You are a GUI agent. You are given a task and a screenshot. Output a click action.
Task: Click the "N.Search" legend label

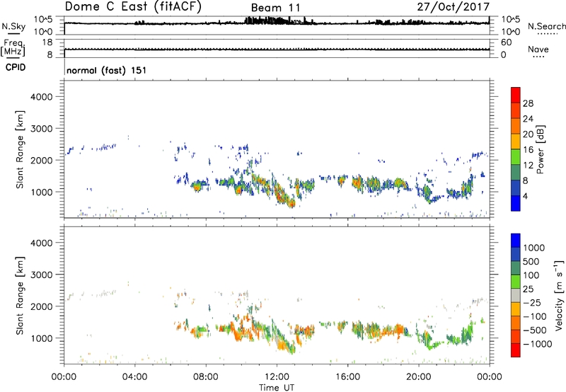click(x=546, y=26)
